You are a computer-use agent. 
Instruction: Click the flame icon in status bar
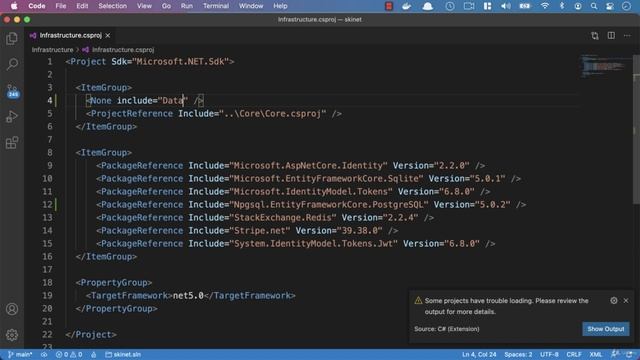point(94,354)
